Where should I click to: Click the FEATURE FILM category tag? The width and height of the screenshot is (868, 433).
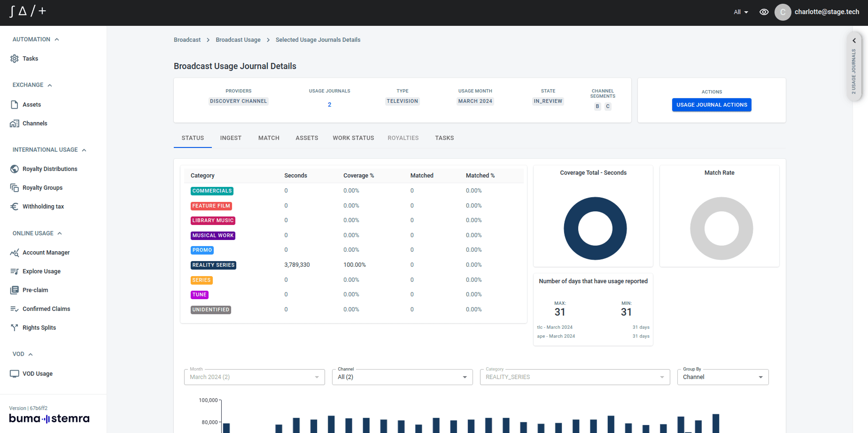[211, 206]
